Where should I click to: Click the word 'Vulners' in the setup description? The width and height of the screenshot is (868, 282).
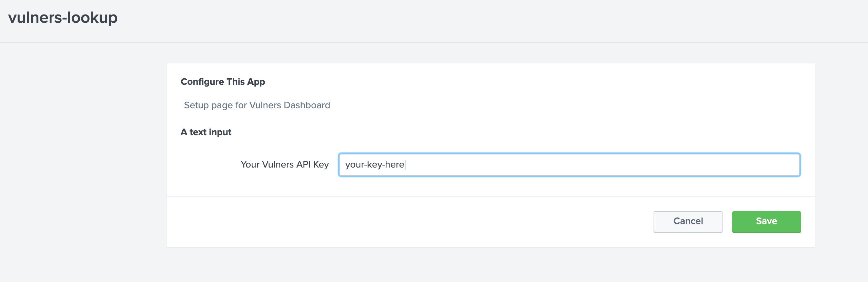pyautogui.click(x=265, y=105)
